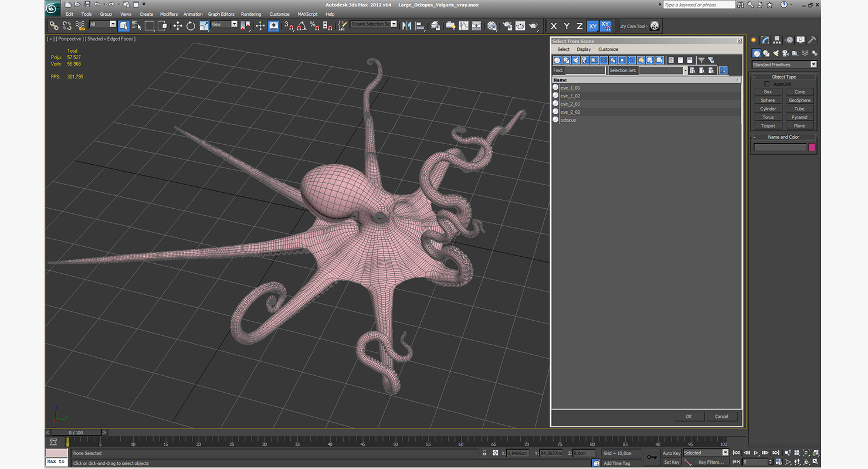868x469 pixels.
Task: Select the Link tool in main toolbar
Action: coord(54,26)
